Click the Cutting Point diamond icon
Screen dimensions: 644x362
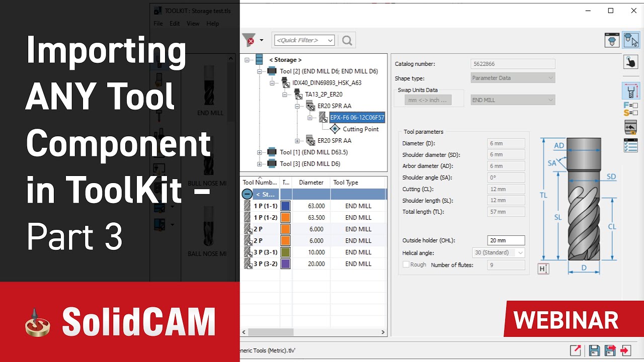pyautogui.click(x=335, y=129)
